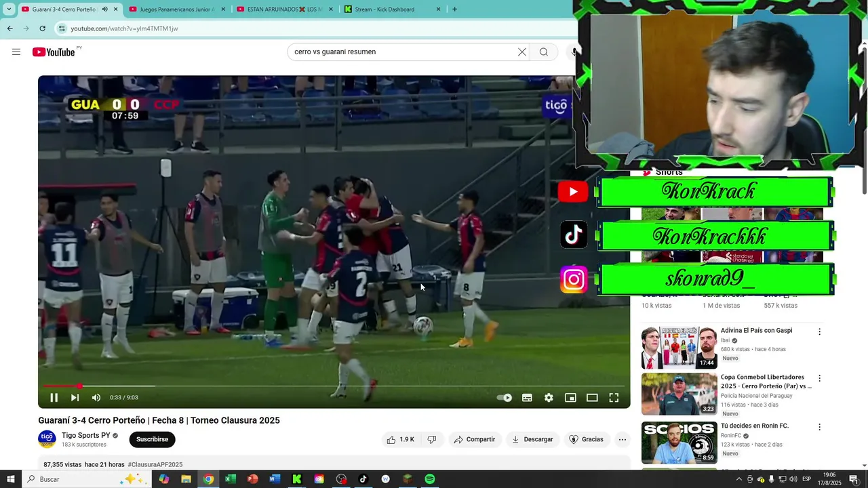Open options for Adivina El País con Gaspi
This screenshot has height=488, width=868.
pyautogui.click(x=819, y=332)
